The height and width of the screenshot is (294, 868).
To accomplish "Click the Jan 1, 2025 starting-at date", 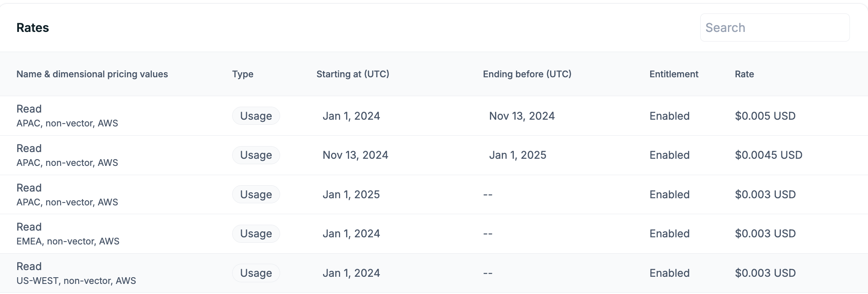I will coord(351,194).
